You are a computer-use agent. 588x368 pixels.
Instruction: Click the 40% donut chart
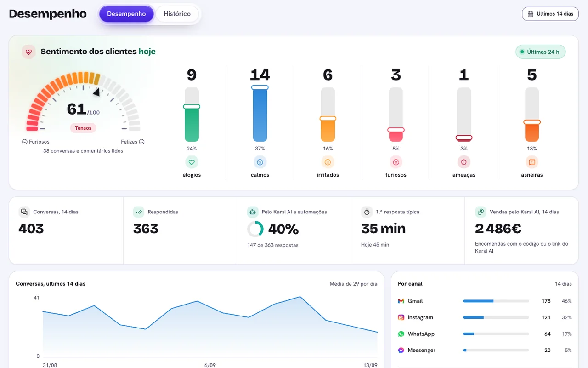[255, 229]
